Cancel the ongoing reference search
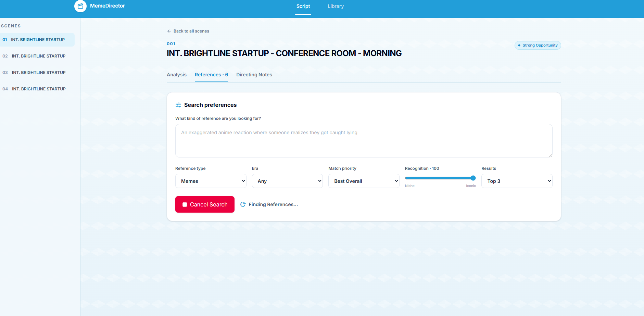 (205, 204)
